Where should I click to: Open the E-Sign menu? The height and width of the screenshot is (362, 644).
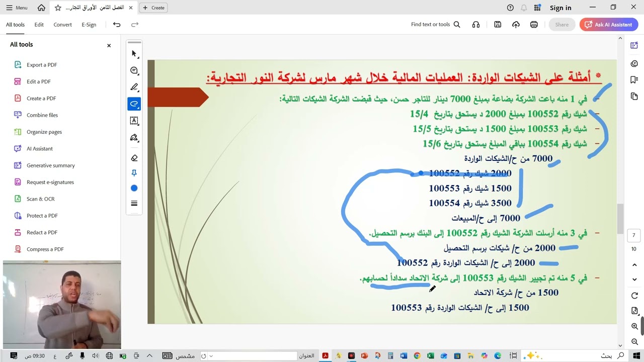[89, 25]
